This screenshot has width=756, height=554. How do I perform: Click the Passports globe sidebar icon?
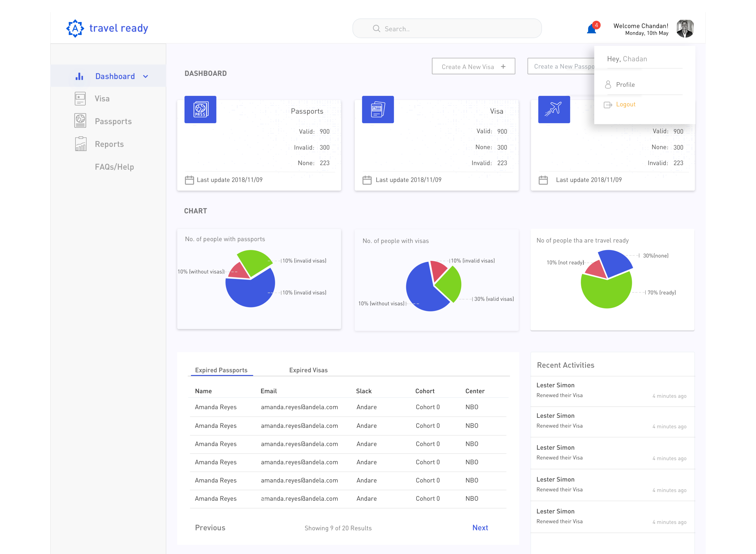coord(80,121)
